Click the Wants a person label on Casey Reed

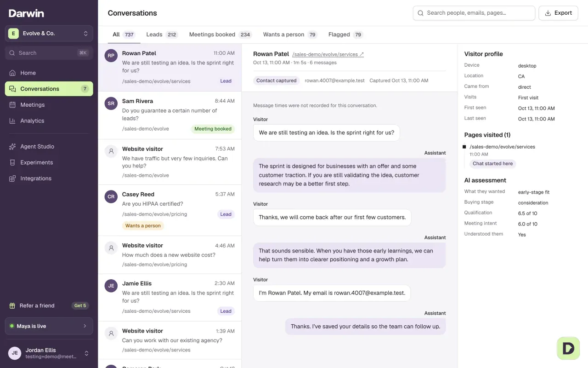coord(143,226)
